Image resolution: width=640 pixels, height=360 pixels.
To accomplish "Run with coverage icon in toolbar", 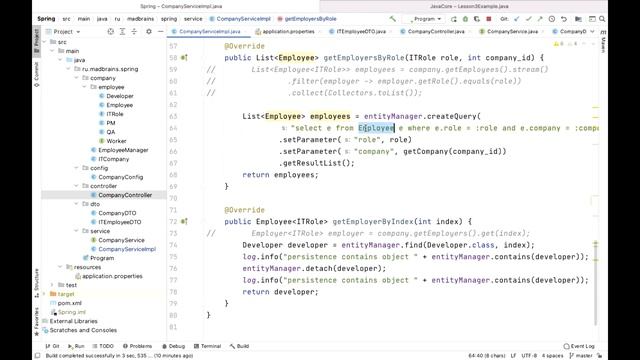I will coord(477,19).
